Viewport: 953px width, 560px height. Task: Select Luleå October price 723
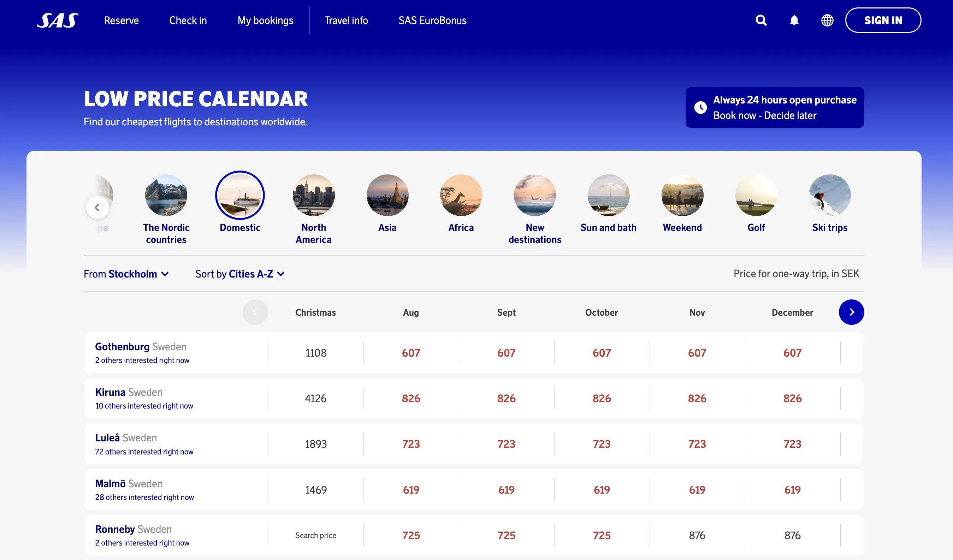coord(601,444)
